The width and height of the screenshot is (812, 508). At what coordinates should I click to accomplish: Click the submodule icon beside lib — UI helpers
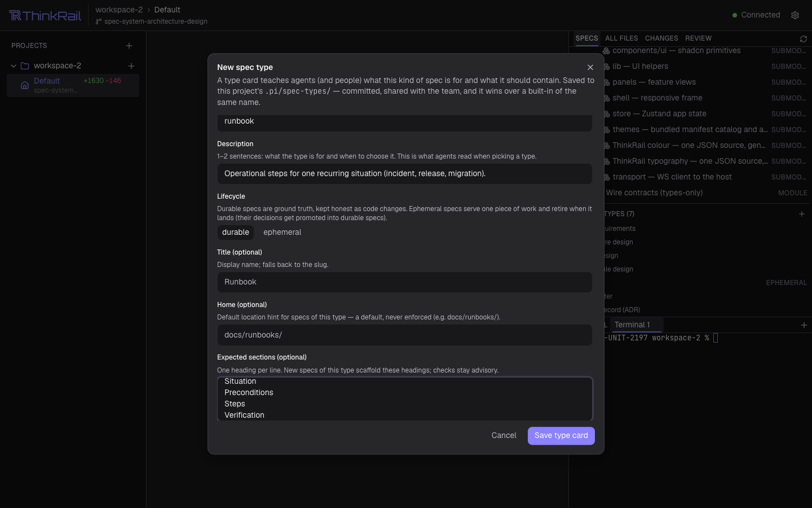607,67
